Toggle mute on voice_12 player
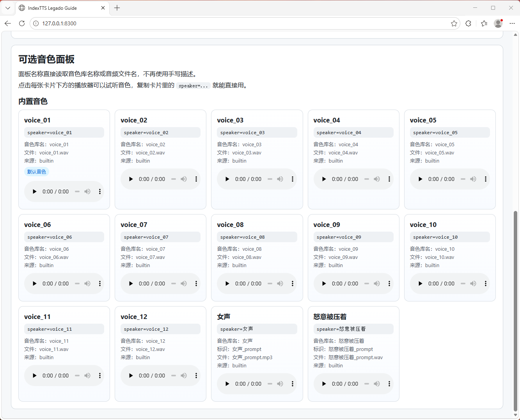520x420 pixels. pyautogui.click(x=184, y=376)
